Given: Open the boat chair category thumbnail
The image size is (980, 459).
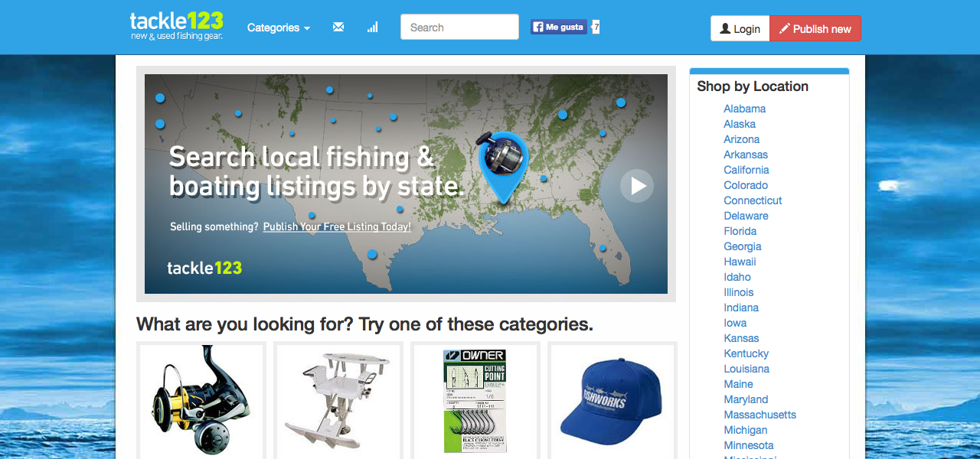Looking at the screenshot, I should [x=338, y=400].
